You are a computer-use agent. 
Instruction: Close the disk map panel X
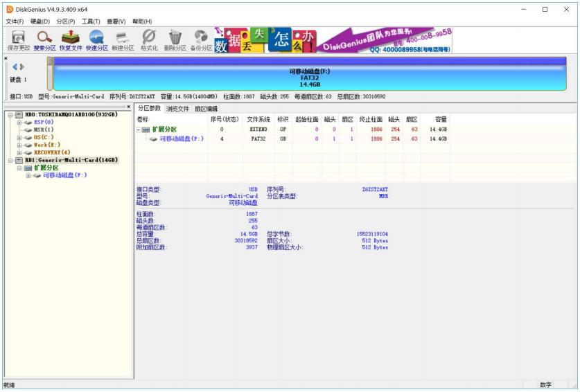(x=6, y=58)
